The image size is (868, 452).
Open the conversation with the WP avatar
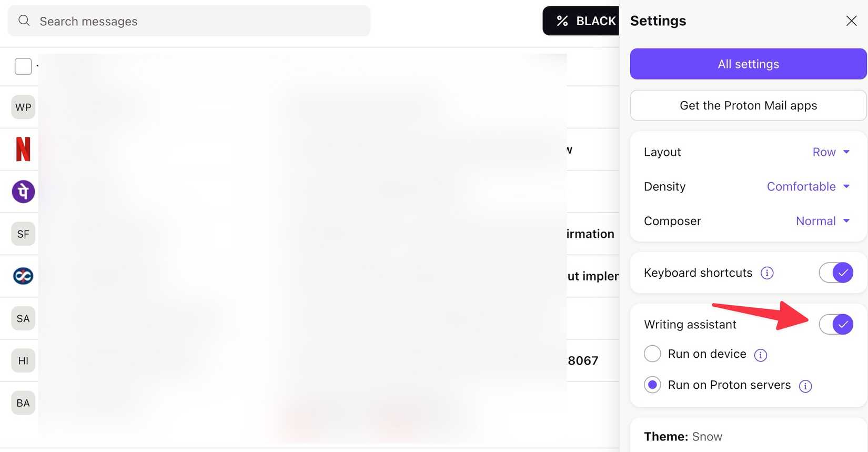23,107
